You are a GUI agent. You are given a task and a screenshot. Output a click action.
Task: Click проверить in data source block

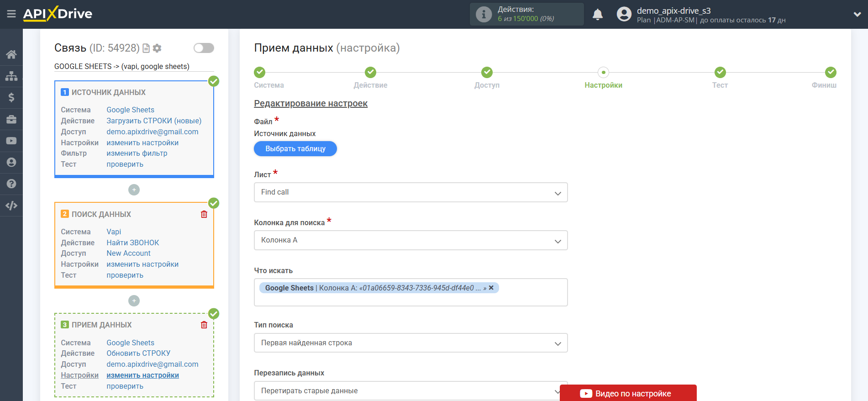(x=125, y=164)
